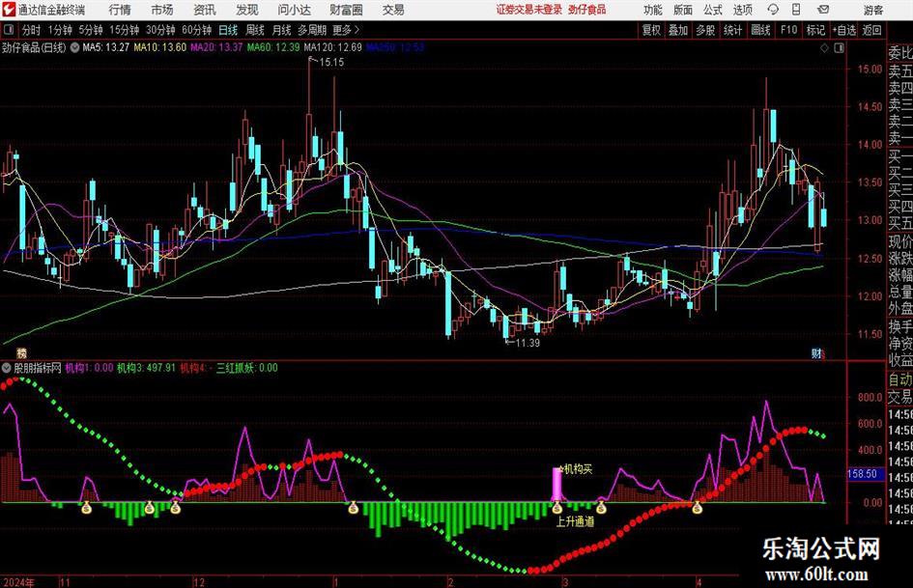Screen dimensions: 913x588
Task: Click the 2024年 date axis label
Action: [18, 581]
